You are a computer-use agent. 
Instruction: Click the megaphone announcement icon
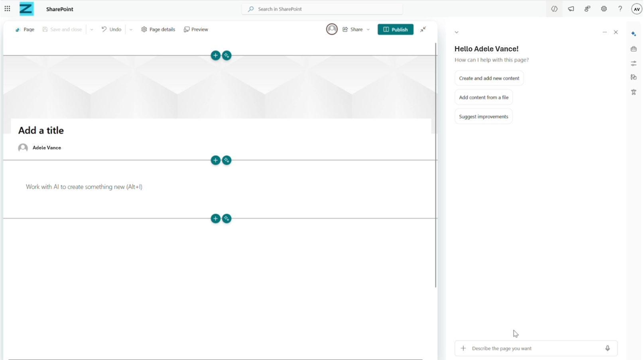click(x=571, y=9)
